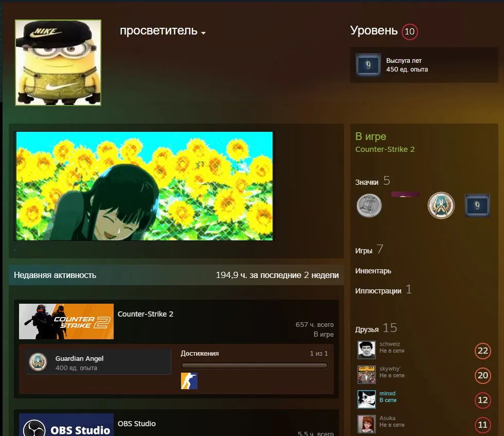
Task: Click minxd's level 12 badge
Action: coord(483,400)
